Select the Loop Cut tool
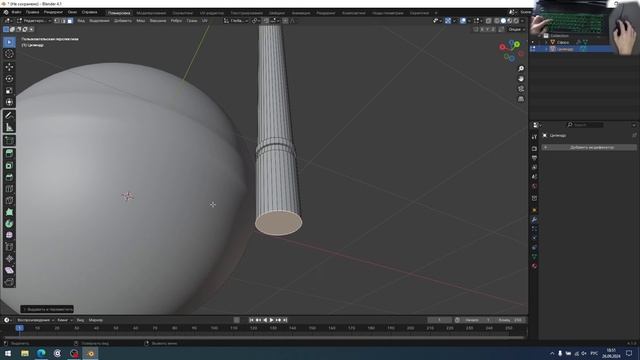Screen dimensions: 640x360 9,189
